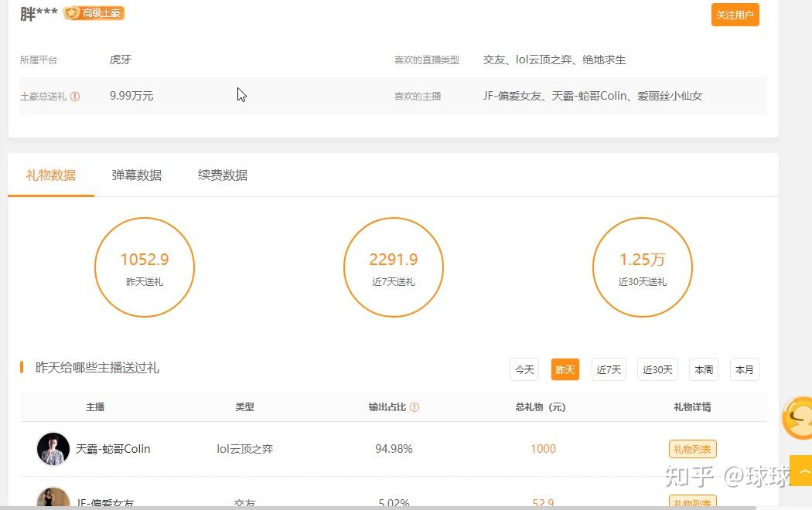Screen dimensions: 812x510
Task: Click the back-to-top arrow icon
Action: [x=804, y=470]
